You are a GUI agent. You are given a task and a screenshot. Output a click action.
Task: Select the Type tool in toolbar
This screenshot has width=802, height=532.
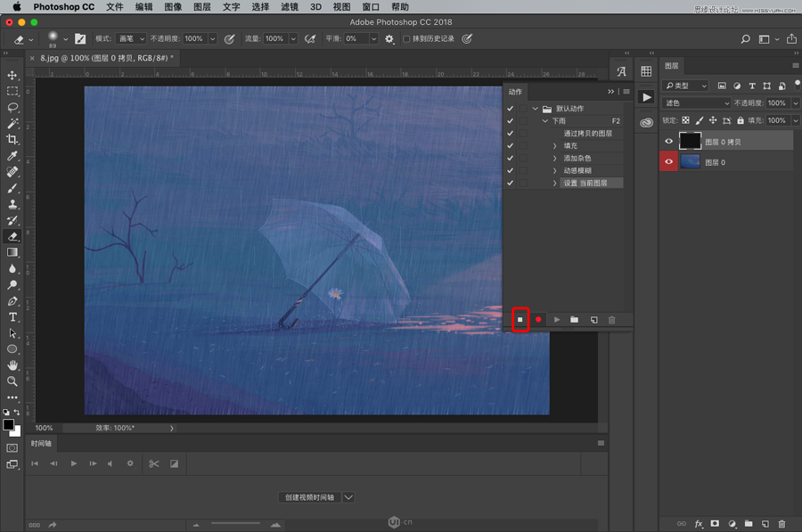(12, 317)
